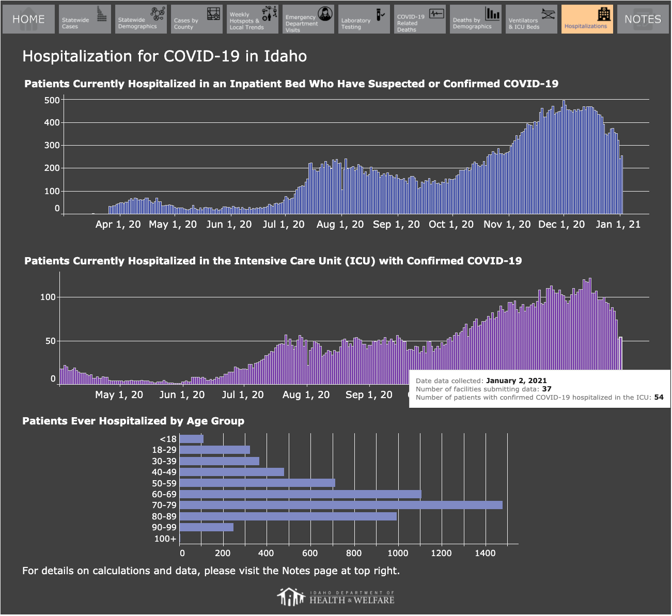Select the Emergency Department Visits masked person icon
Viewport: 672px width, 616px height.
pyautogui.click(x=325, y=14)
